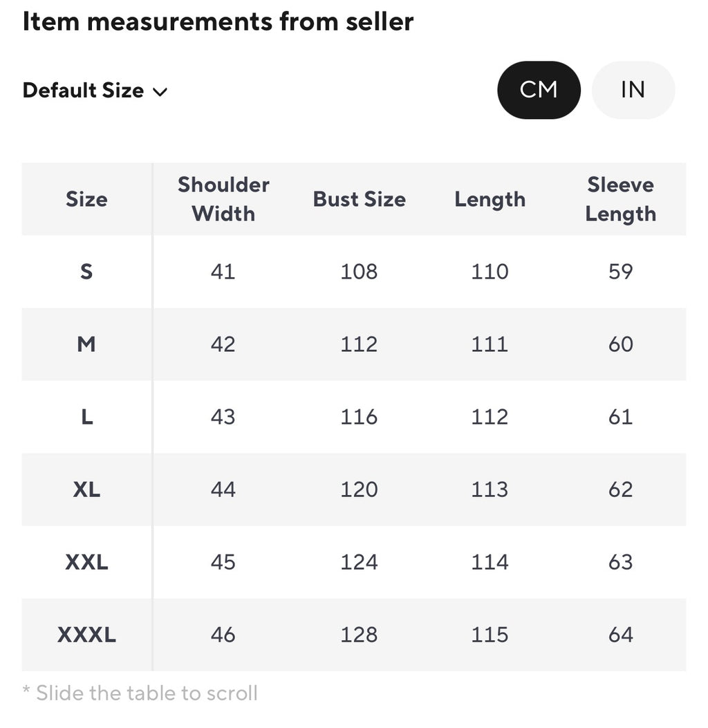Click the chevron next to Default Size
This screenshot has height=728, width=708.
[160, 92]
